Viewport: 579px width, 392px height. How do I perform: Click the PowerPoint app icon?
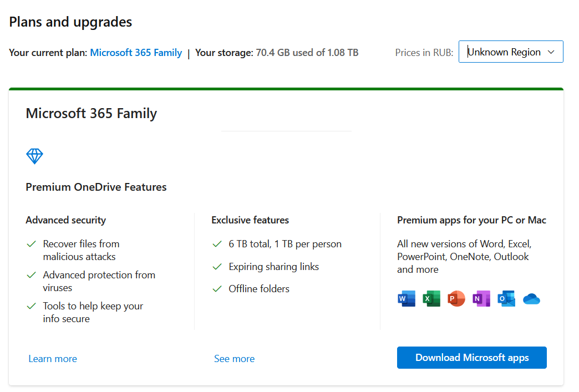[x=456, y=299]
